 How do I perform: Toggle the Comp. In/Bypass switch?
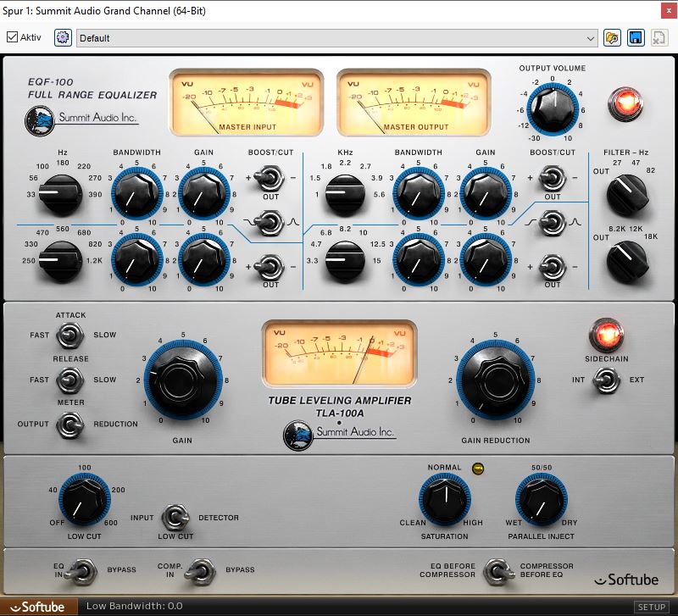coord(201,571)
